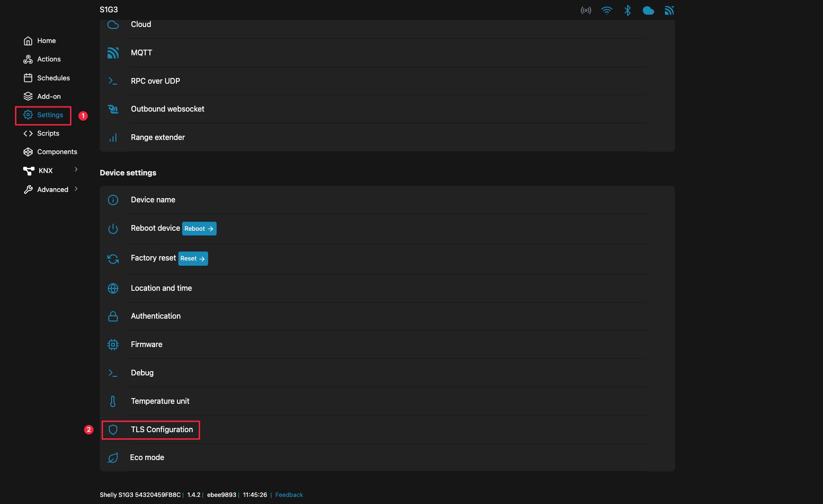Click the leaf icon beside Eco mode
Image resolution: width=823 pixels, height=504 pixels.
(x=113, y=458)
